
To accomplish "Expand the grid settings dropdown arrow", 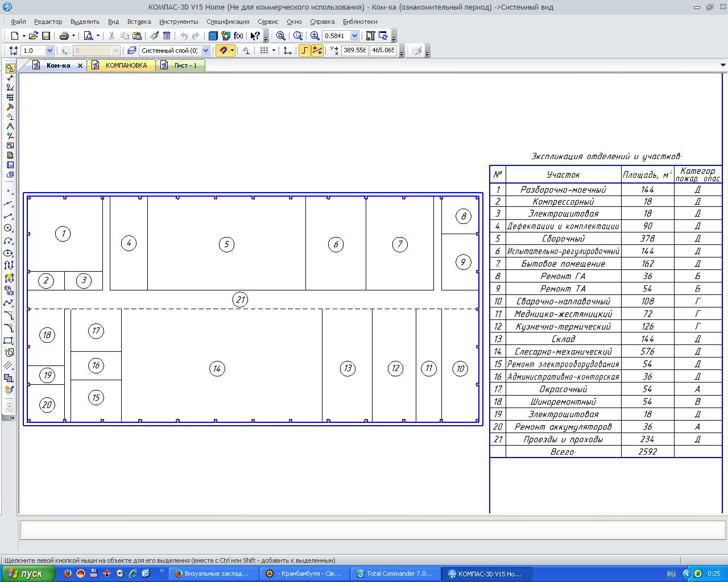I will pos(274,51).
